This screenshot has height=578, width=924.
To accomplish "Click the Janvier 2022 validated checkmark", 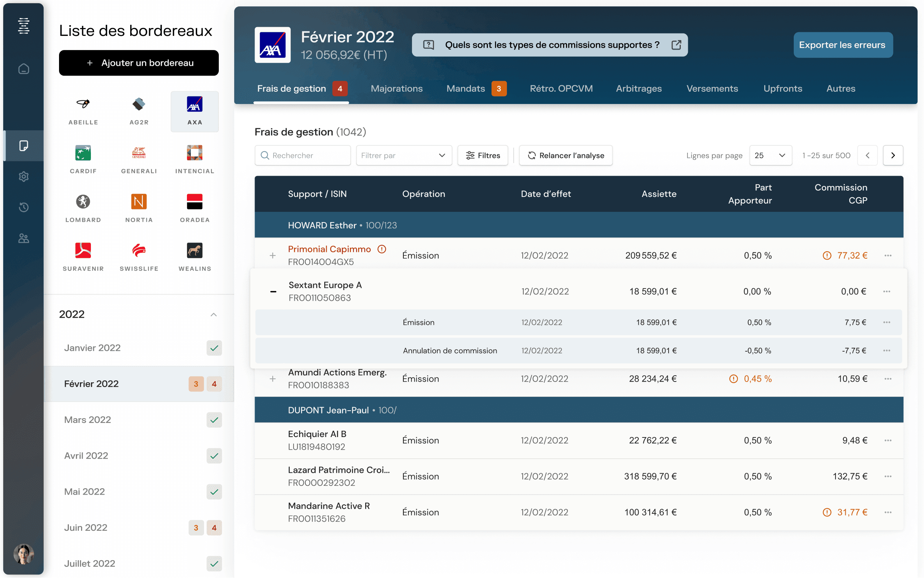I will click(x=214, y=348).
